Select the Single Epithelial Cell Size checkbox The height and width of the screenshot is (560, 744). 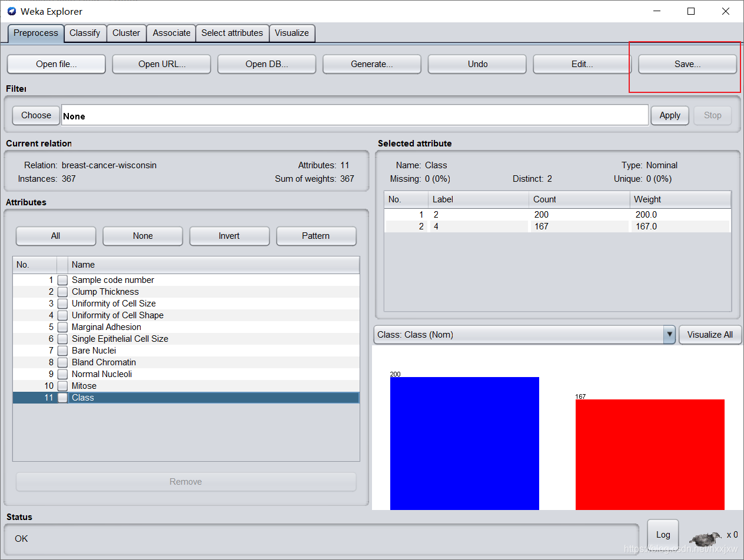pyautogui.click(x=62, y=339)
